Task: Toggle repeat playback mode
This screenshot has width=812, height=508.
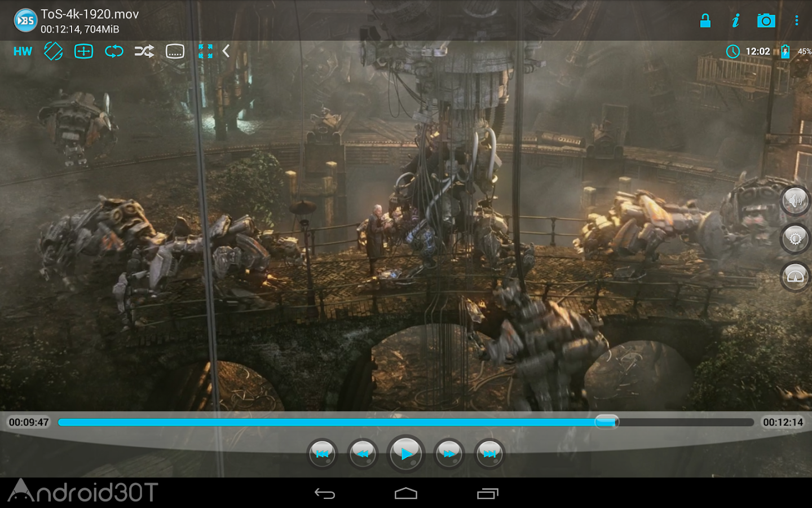Action: pyautogui.click(x=114, y=51)
